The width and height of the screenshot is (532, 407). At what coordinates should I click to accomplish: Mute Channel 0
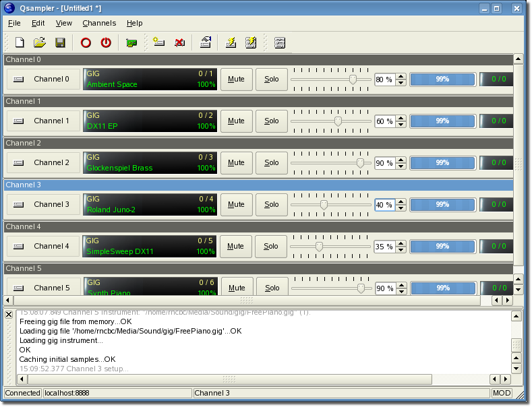[236, 80]
